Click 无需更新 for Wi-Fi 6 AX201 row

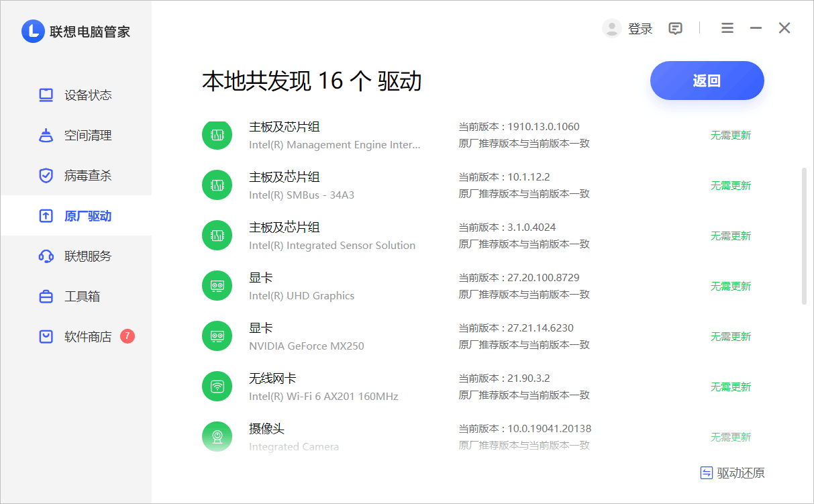731,387
